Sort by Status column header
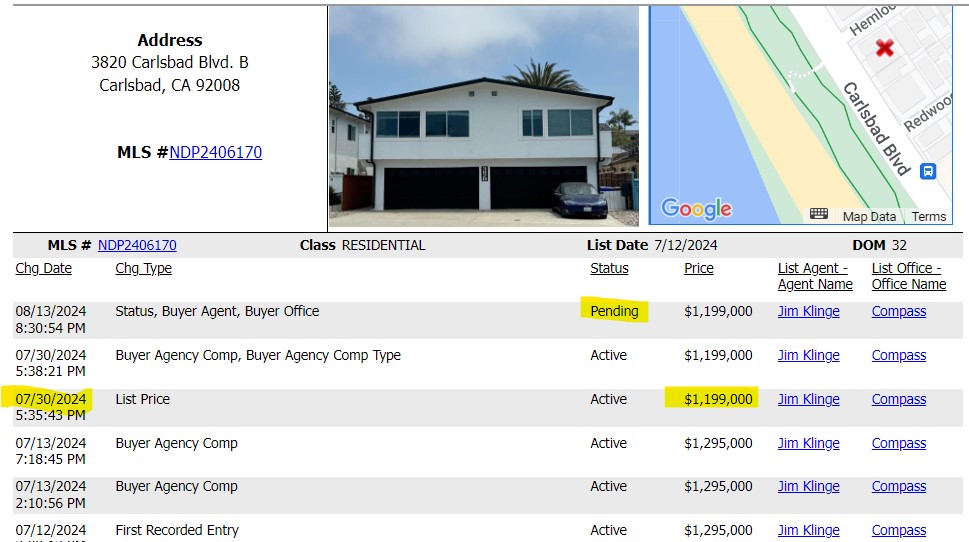969x542 pixels. click(x=609, y=268)
